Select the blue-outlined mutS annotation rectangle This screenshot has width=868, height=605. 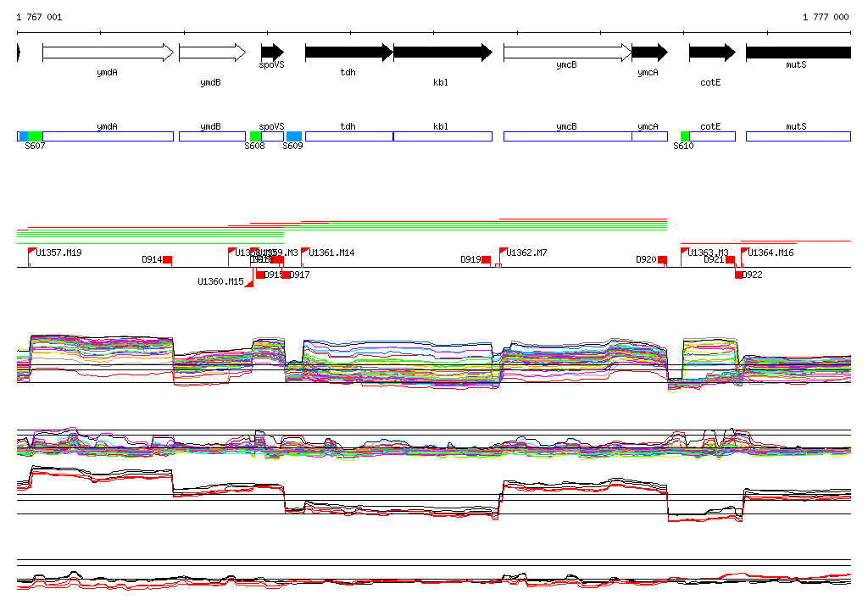point(798,136)
